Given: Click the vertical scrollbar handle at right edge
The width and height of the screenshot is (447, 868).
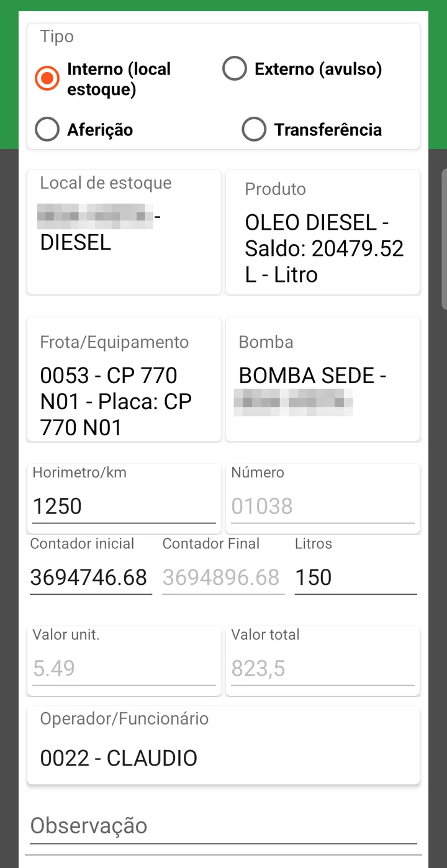Looking at the screenshot, I should point(444,238).
